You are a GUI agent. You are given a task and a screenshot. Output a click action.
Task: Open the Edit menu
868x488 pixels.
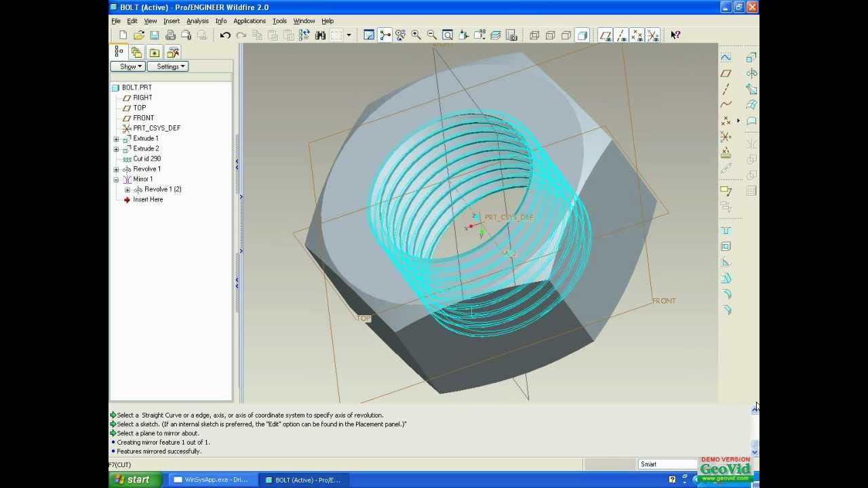(132, 21)
